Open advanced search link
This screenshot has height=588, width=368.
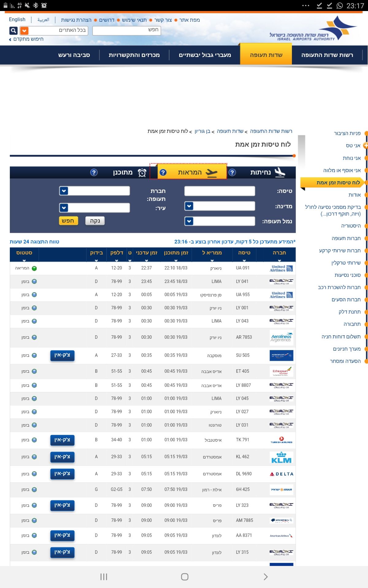point(26,39)
